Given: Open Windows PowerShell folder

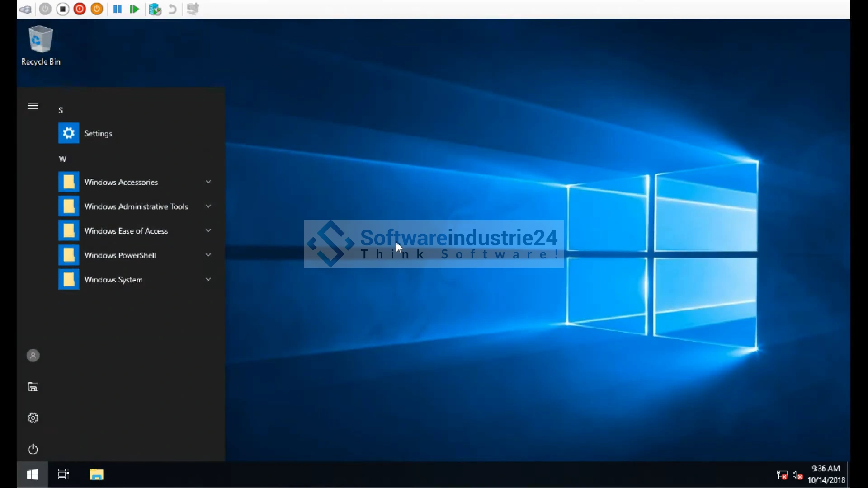Looking at the screenshot, I should (x=120, y=255).
